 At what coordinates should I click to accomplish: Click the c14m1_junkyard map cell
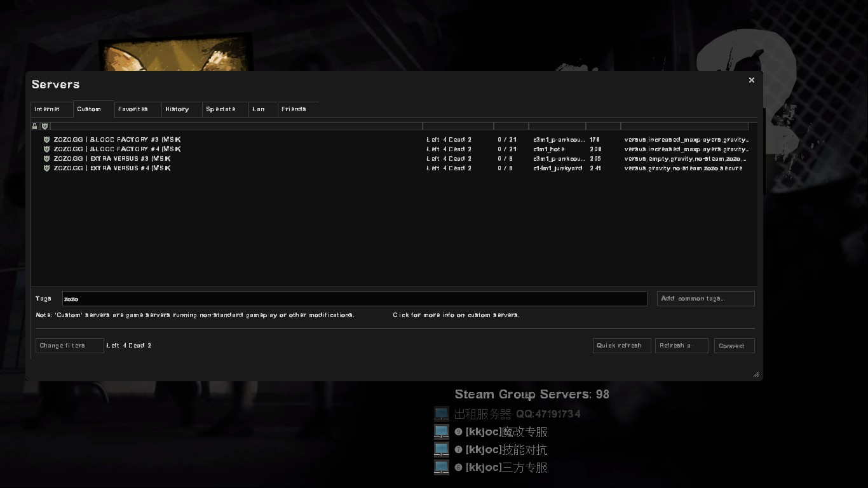click(x=558, y=168)
